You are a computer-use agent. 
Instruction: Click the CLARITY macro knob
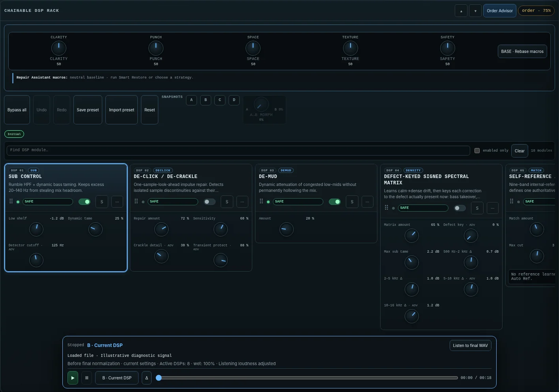[x=59, y=48]
